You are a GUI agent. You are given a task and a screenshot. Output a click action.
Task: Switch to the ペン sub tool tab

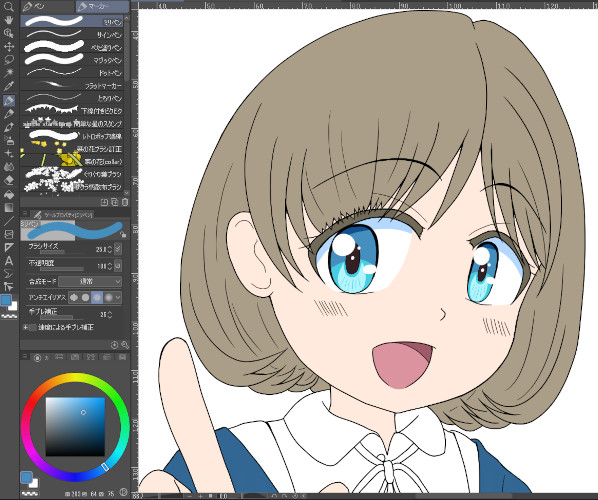coord(48,6)
